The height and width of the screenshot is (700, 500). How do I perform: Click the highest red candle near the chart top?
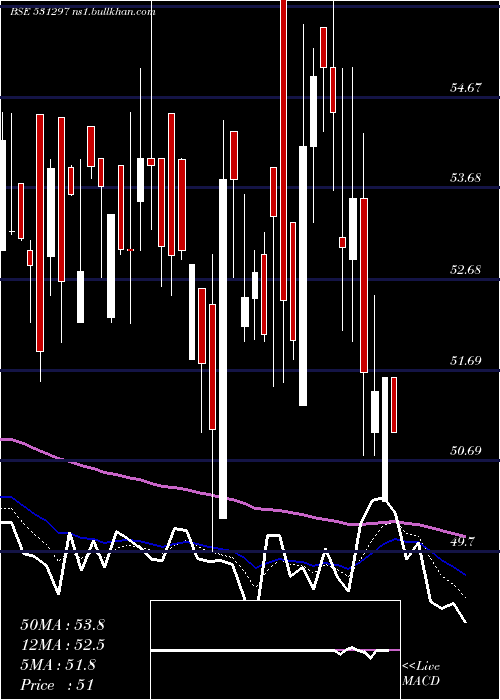click(283, 150)
